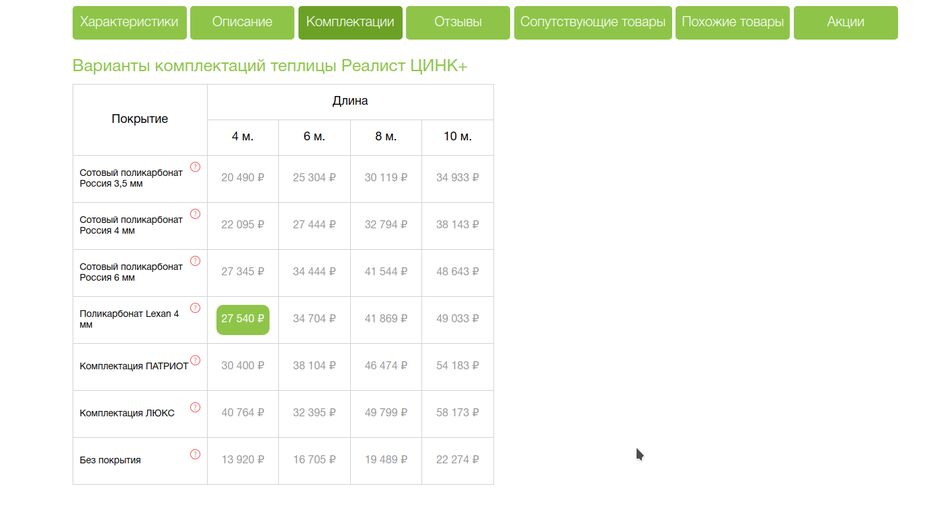Switch to the Характеристики tab

pos(129,22)
